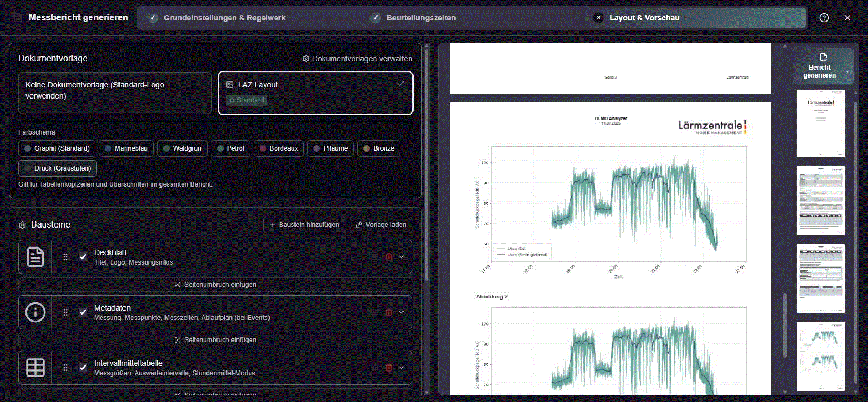Open settings sliders for Intervallmitteltabelle
Image resolution: width=868 pixels, height=402 pixels.
coord(375,368)
